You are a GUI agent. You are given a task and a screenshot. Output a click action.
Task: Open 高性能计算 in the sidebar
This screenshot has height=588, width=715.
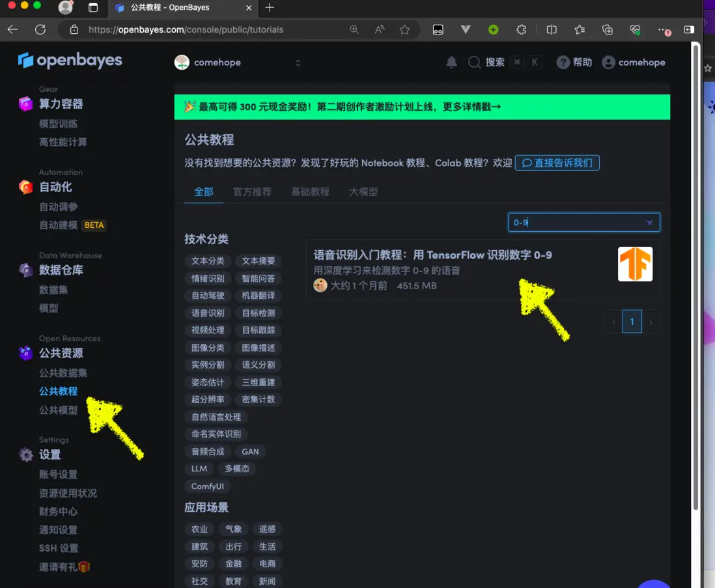click(63, 142)
